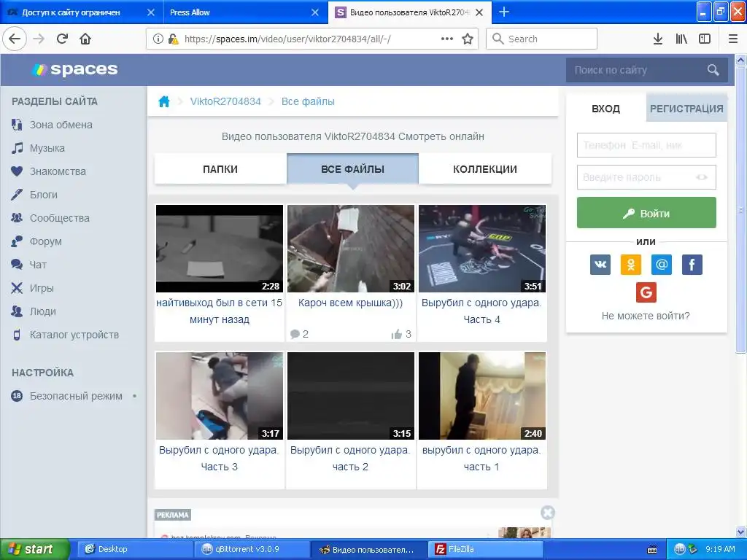Click the site search magnifier icon

[x=713, y=70]
